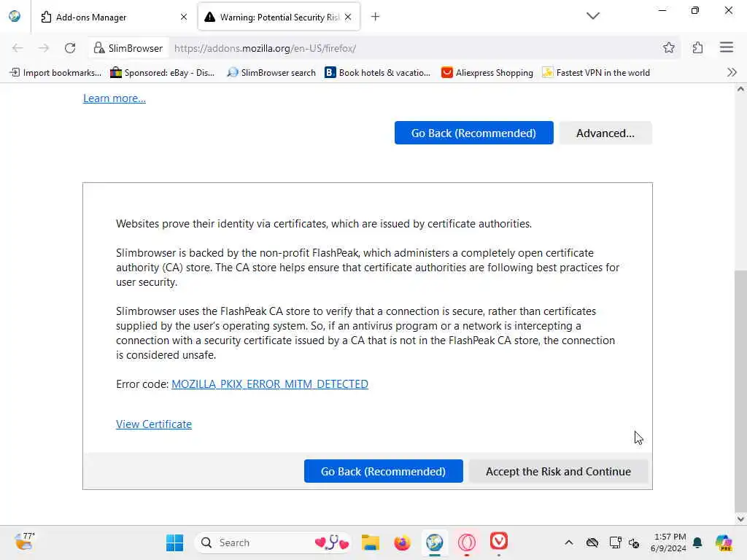The height and width of the screenshot is (560, 747).
Task: Bookmark this page with the star icon
Action: (x=669, y=47)
